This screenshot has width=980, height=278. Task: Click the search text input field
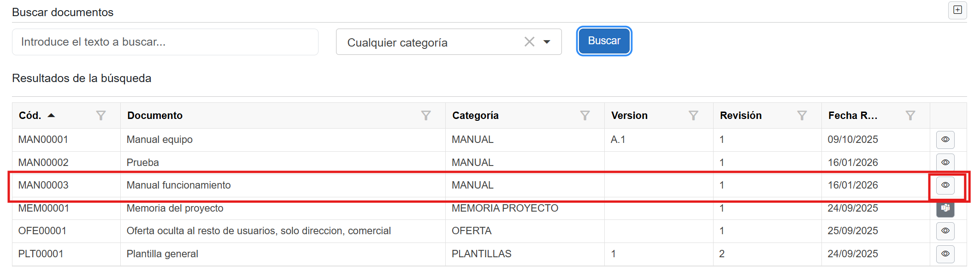pos(165,42)
